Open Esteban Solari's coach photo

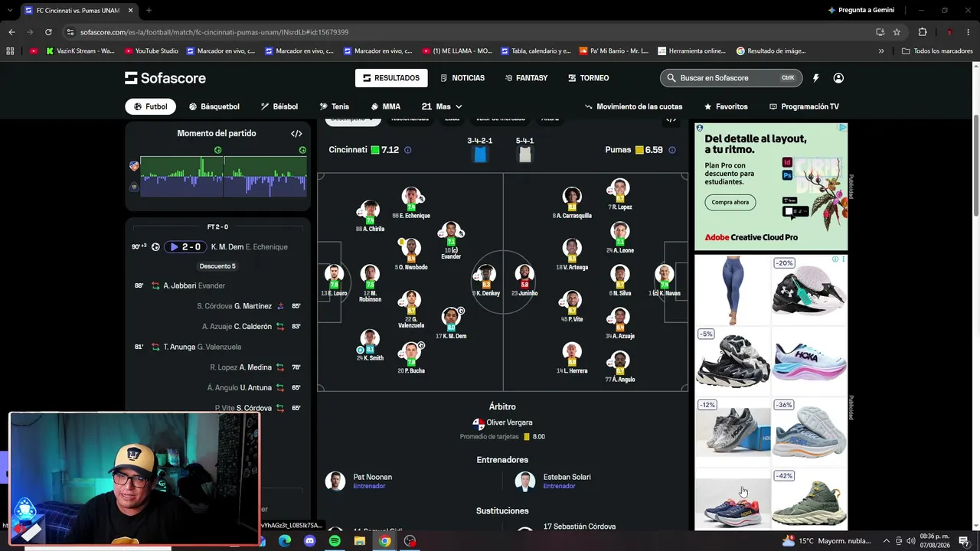(524, 481)
